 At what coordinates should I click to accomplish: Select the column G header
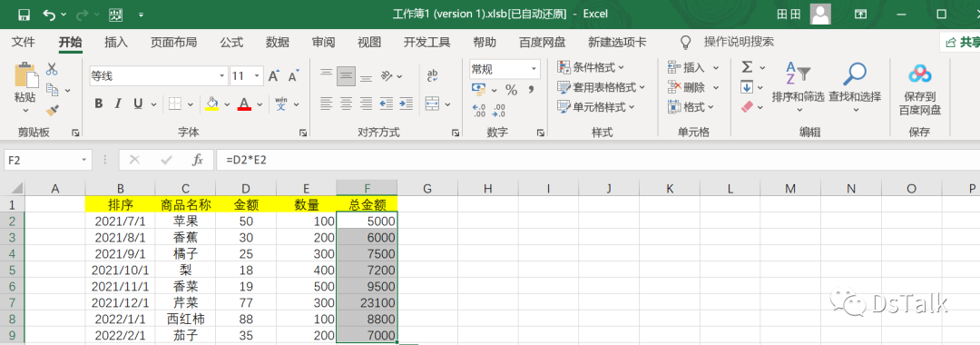(427, 188)
